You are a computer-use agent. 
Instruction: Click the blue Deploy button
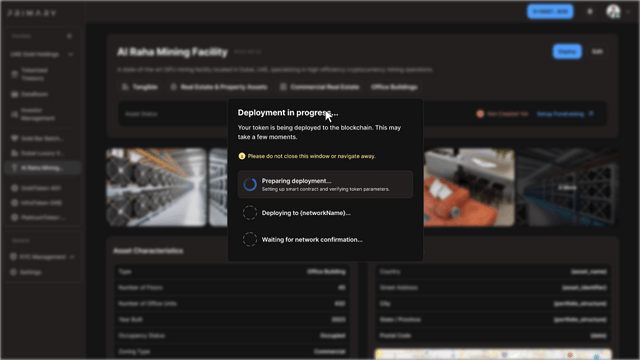[567, 51]
